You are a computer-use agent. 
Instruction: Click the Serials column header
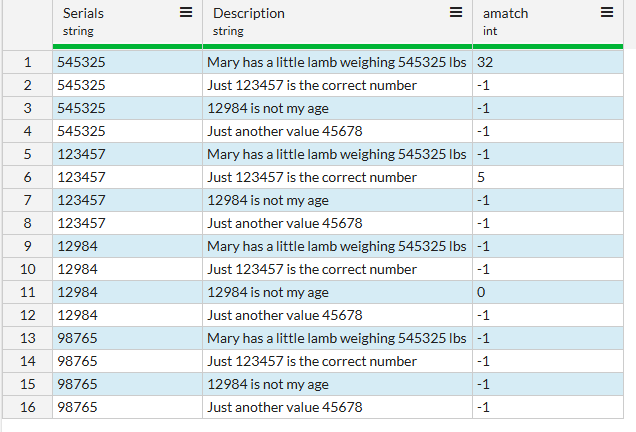tap(110, 22)
